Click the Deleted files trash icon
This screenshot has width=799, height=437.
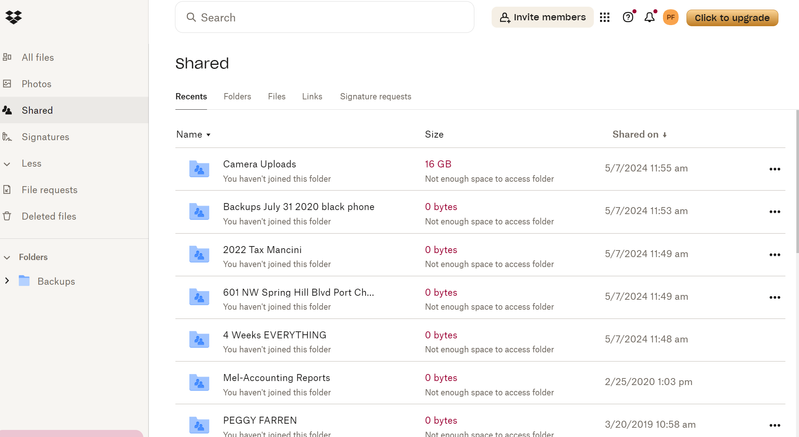pyautogui.click(x=7, y=216)
